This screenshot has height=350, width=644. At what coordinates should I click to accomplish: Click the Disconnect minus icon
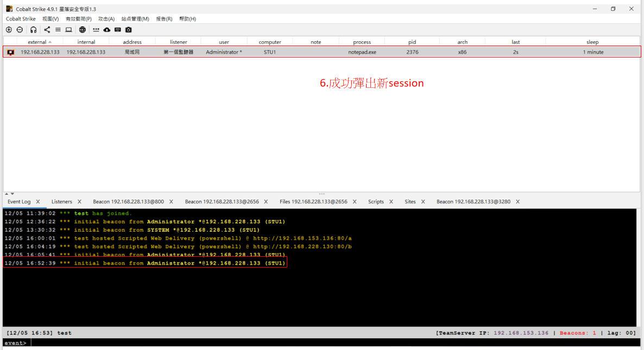pos(20,29)
